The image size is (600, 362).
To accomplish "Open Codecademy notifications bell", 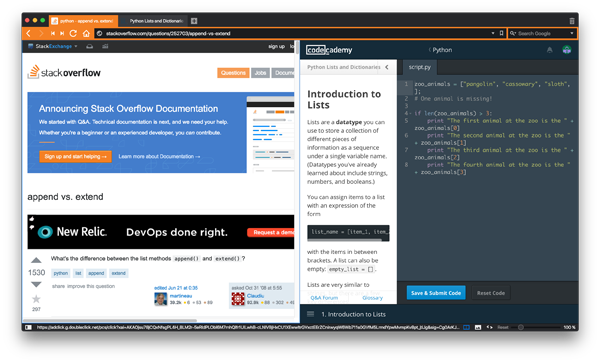I will click(x=549, y=50).
